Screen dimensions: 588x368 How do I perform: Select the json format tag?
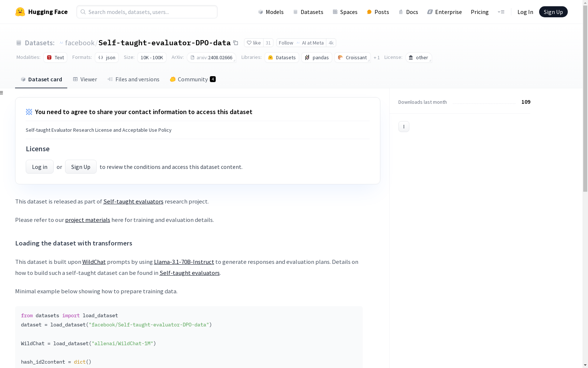(107, 57)
